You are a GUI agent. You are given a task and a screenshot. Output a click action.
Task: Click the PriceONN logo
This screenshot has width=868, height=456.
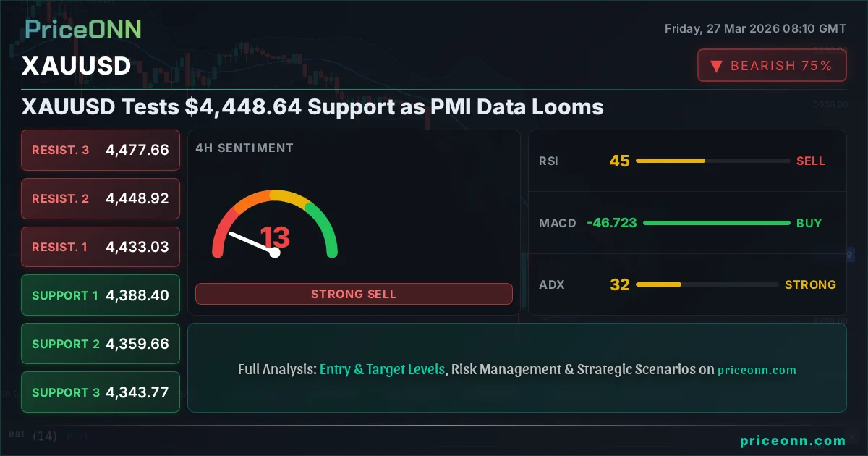click(83, 29)
